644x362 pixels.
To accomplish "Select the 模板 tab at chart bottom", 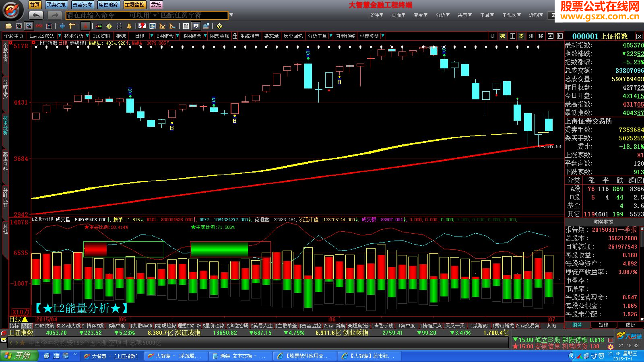I will coord(27,326).
